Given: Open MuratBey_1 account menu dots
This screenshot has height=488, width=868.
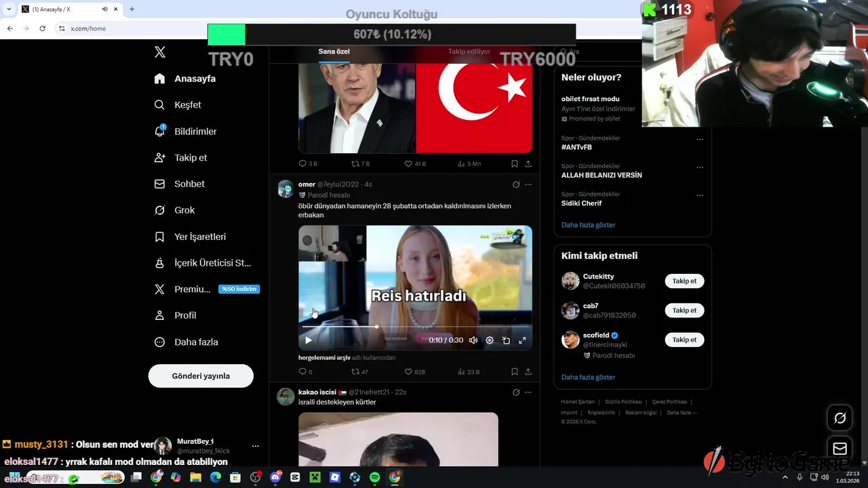Looking at the screenshot, I should tap(256, 446).
